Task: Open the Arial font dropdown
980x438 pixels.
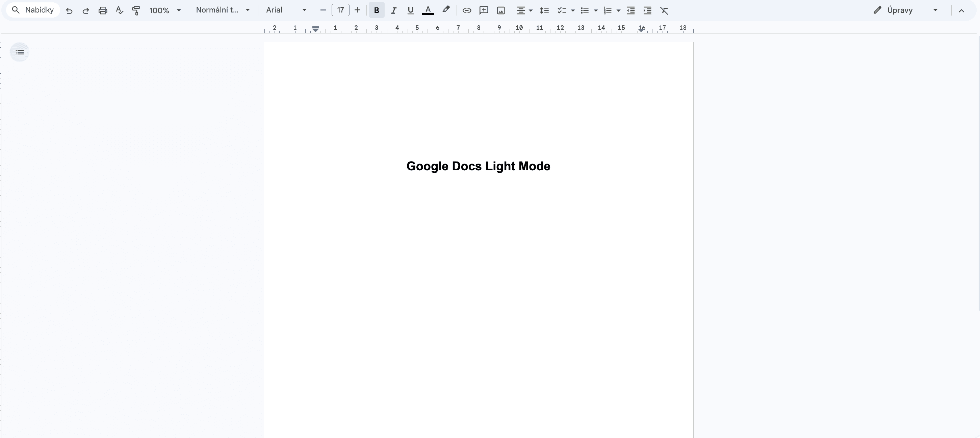Action: point(286,10)
